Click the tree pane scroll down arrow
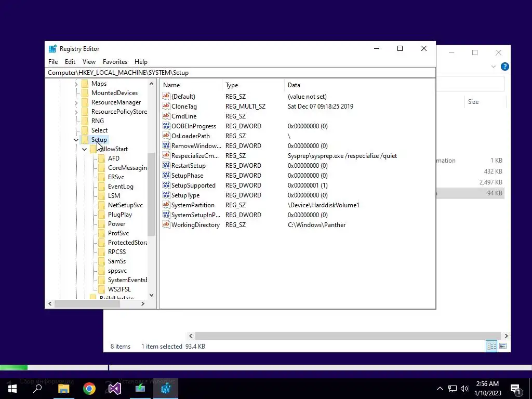Viewport: 532px width, 399px height. point(151,295)
